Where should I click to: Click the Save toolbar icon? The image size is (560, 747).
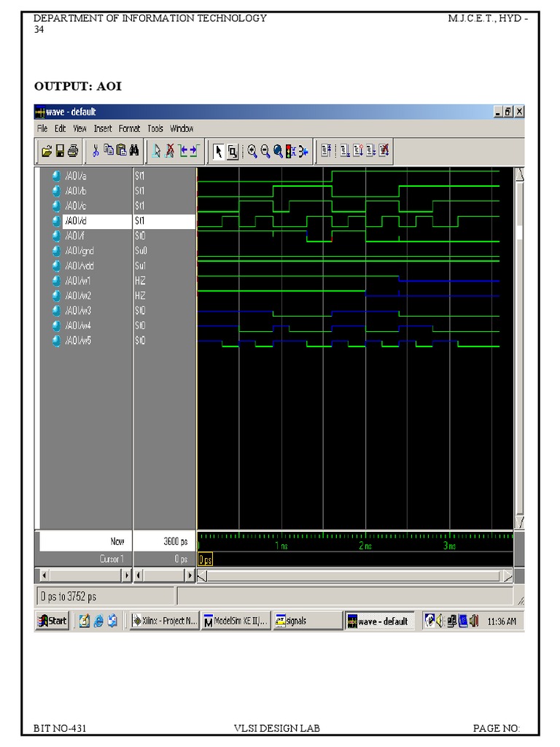(60, 151)
